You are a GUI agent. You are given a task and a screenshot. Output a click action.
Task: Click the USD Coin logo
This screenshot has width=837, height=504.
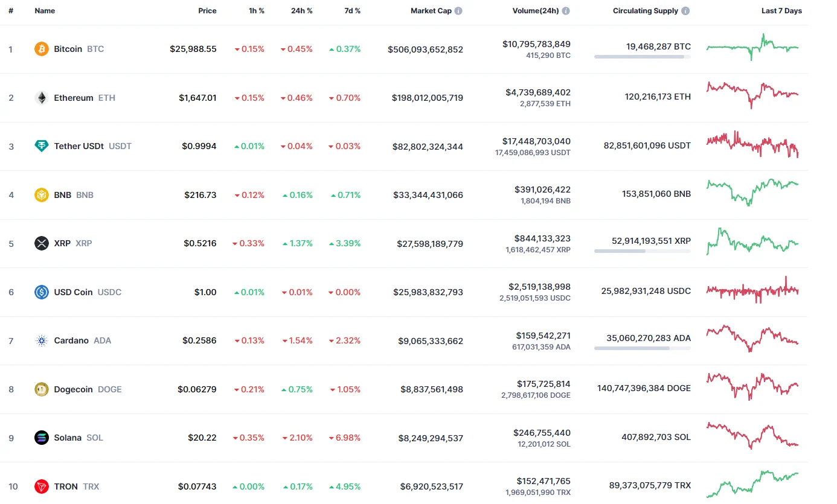tap(40, 292)
